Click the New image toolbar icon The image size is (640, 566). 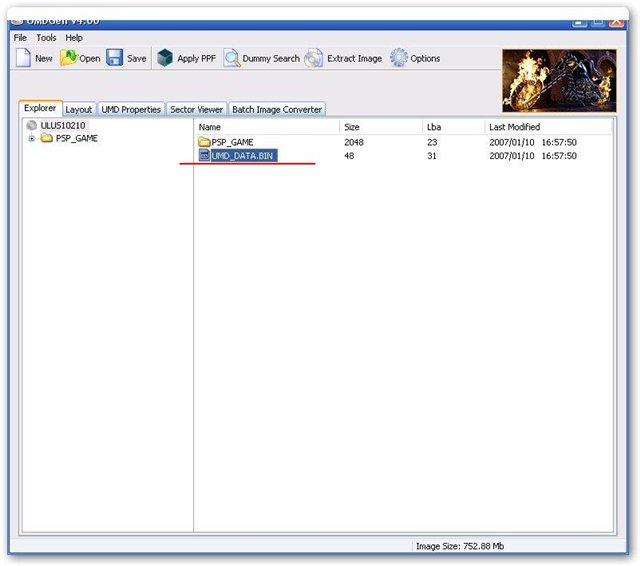23,58
